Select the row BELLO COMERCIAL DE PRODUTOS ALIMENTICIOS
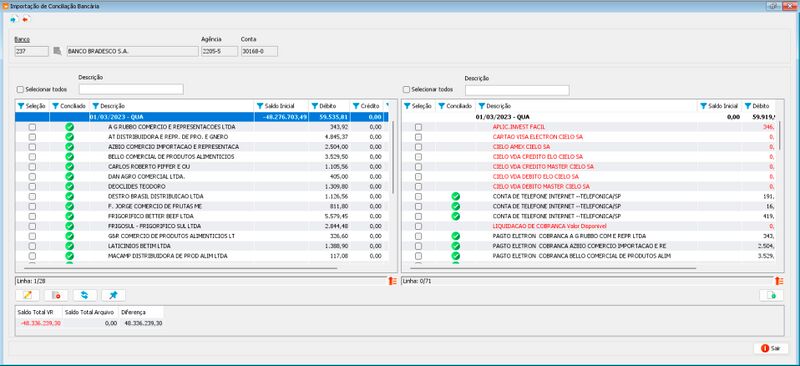 coord(202,156)
